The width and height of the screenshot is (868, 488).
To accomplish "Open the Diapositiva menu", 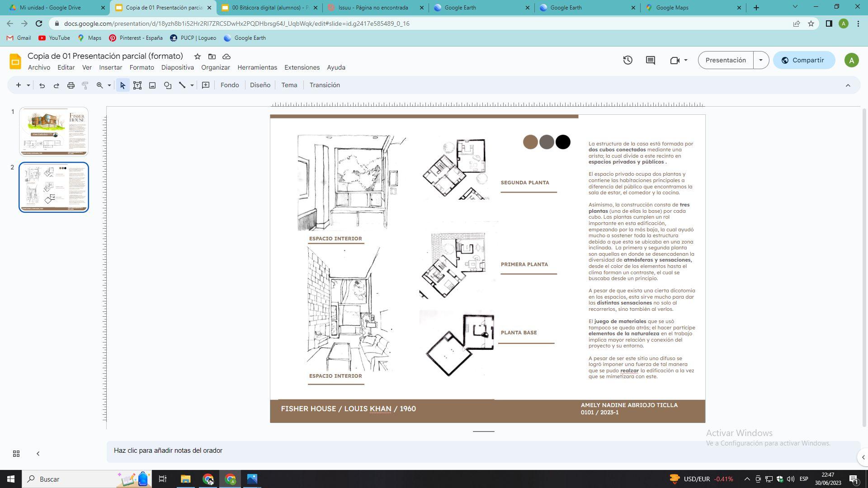I will click(x=178, y=67).
